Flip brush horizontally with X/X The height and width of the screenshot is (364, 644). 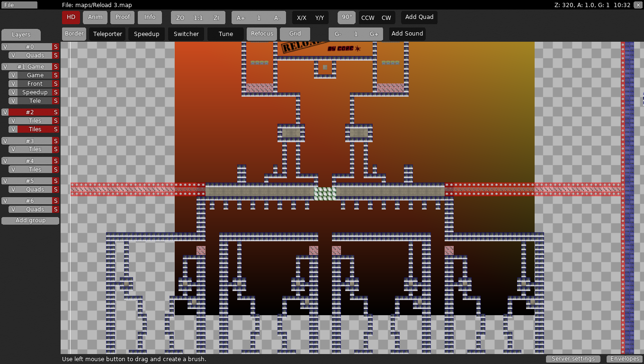(x=302, y=18)
